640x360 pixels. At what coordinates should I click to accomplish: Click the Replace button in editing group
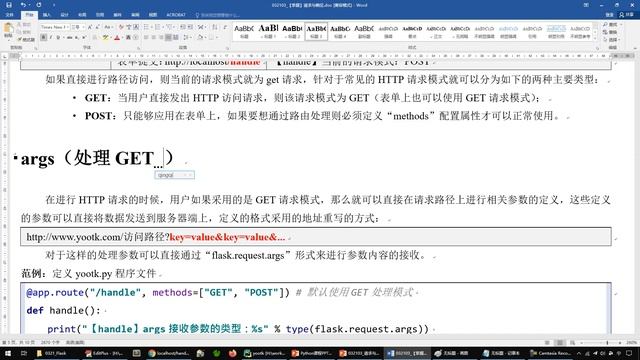(611, 32)
